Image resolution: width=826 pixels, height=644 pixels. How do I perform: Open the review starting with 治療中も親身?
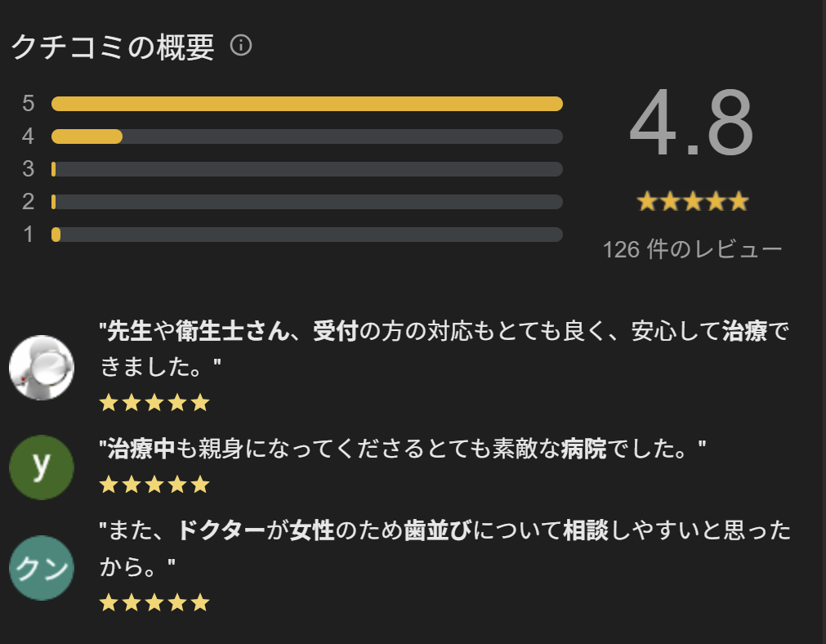[x=402, y=449]
